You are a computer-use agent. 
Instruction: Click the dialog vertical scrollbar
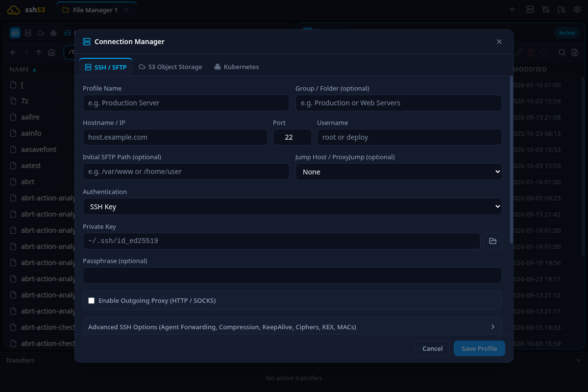[x=512, y=160]
